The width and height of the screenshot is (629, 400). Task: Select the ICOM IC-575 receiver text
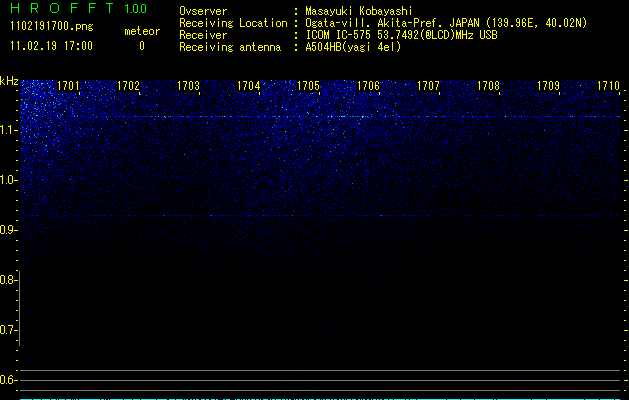click(x=401, y=35)
